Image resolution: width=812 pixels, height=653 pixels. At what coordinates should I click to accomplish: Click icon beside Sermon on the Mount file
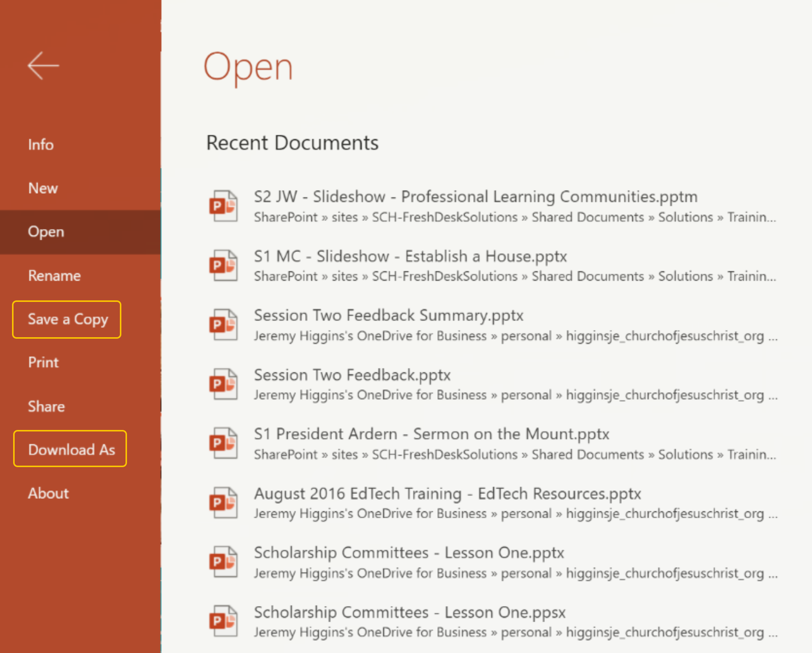click(224, 443)
